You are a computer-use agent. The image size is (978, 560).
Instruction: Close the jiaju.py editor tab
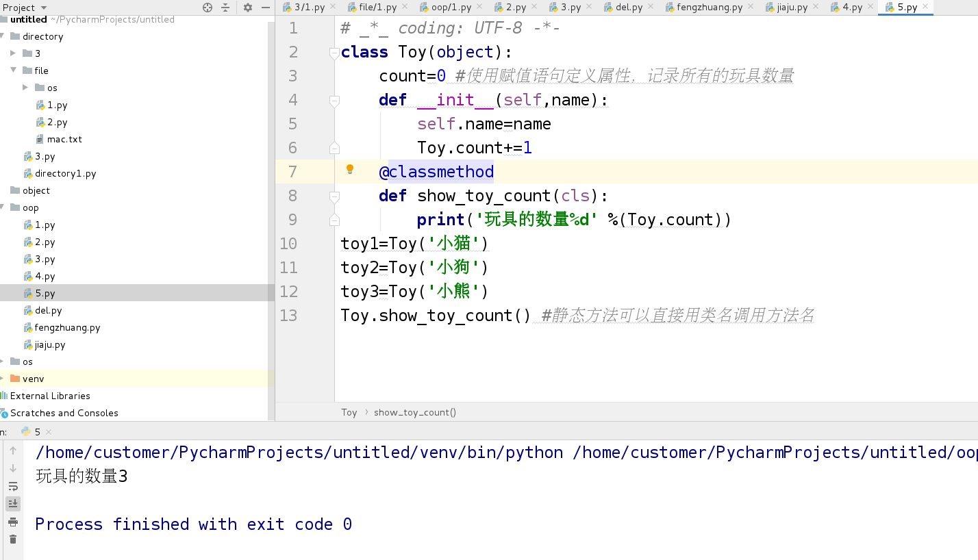[815, 7]
